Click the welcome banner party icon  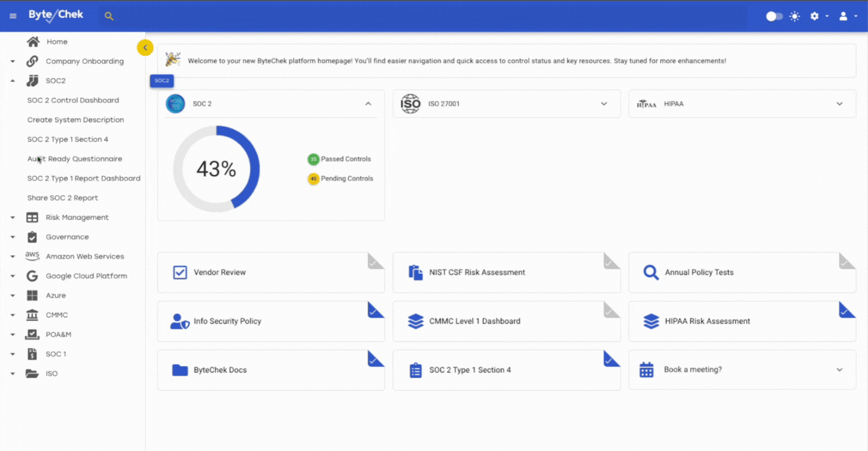coord(172,60)
